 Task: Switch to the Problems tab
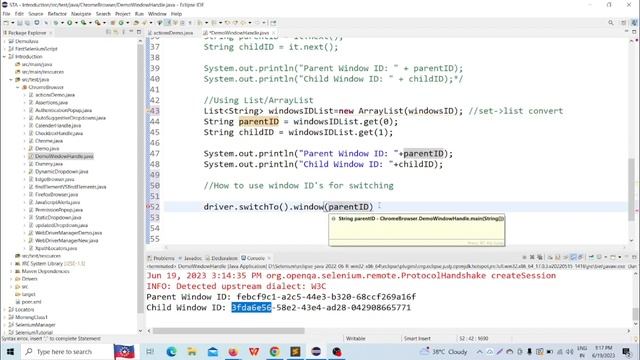[161, 258]
